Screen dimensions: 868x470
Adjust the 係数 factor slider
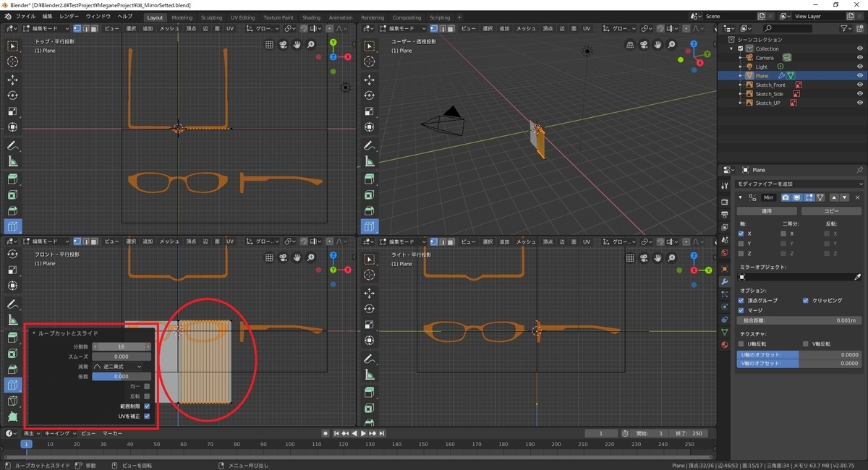tap(122, 377)
